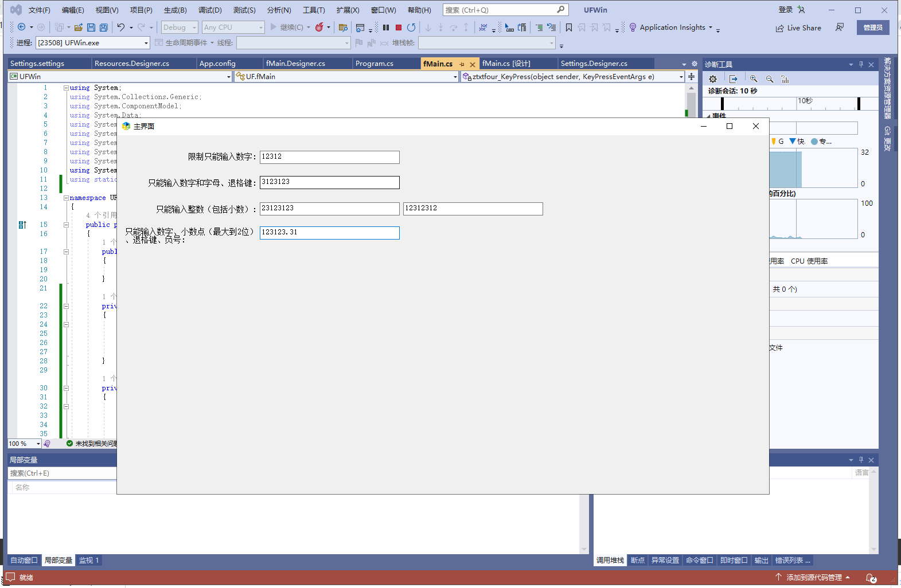Click the Restart debugging icon

pyautogui.click(x=411, y=28)
